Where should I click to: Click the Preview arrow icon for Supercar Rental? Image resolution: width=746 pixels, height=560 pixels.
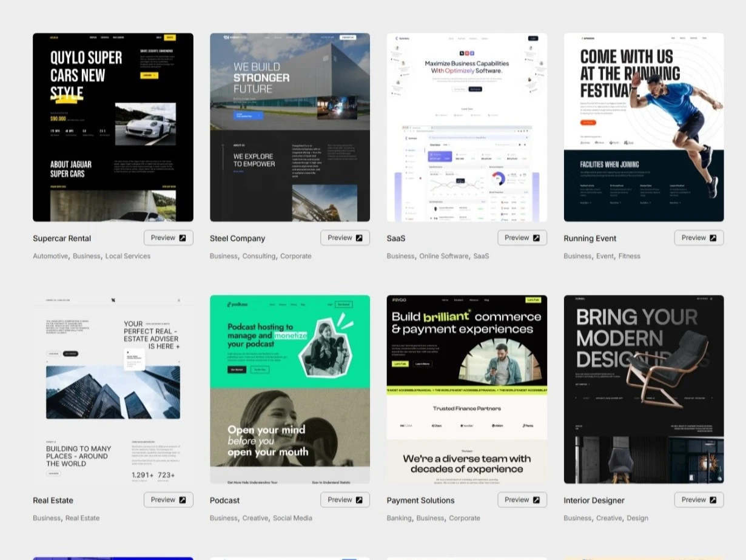[x=183, y=238]
